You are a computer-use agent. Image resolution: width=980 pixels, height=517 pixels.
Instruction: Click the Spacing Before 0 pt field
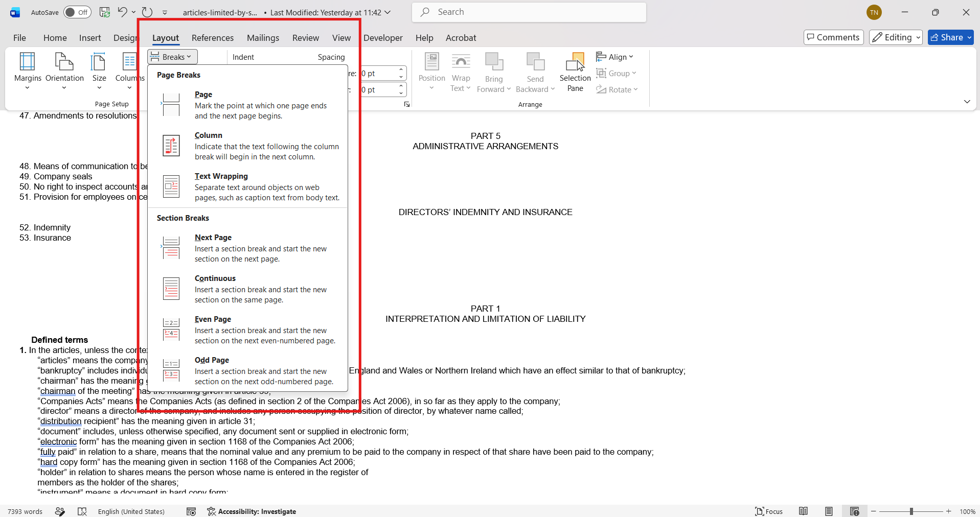click(x=378, y=74)
